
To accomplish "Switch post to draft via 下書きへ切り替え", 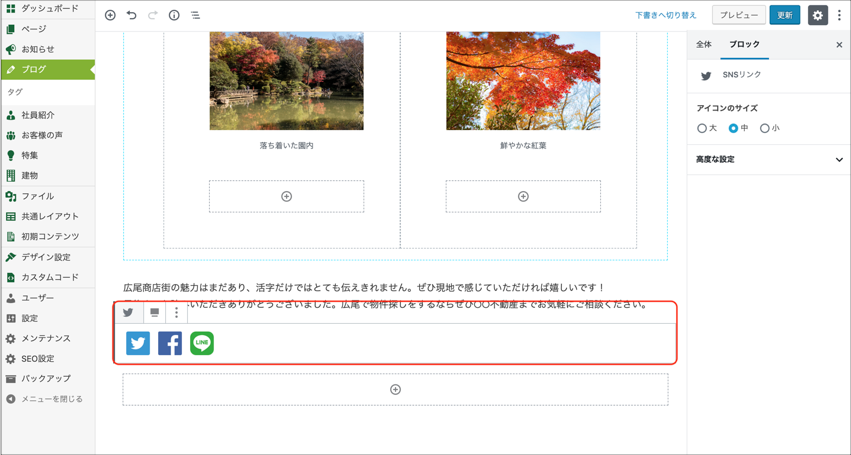I will pyautogui.click(x=665, y=15).
